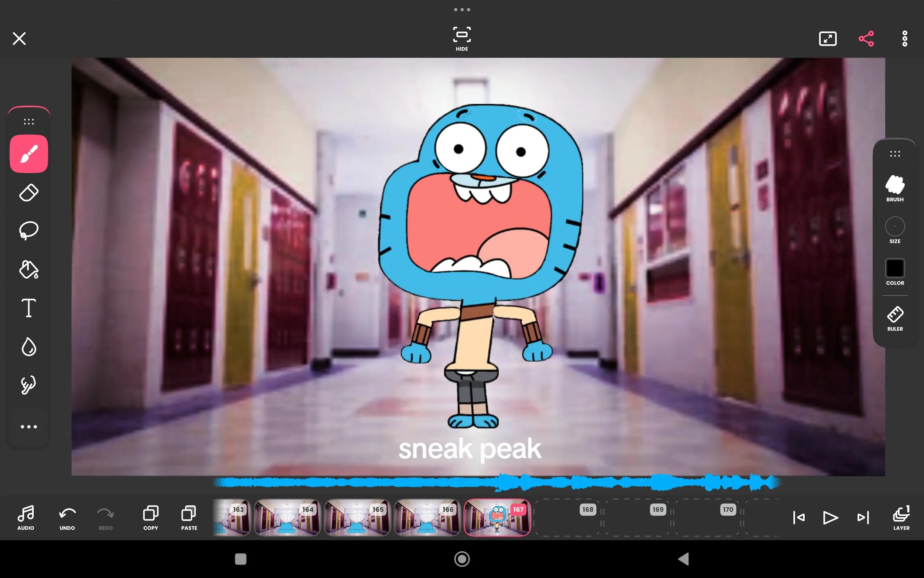Tap the Android back triangle button
The width and height of the screenshot is (924, 578).
coord(683,559)
